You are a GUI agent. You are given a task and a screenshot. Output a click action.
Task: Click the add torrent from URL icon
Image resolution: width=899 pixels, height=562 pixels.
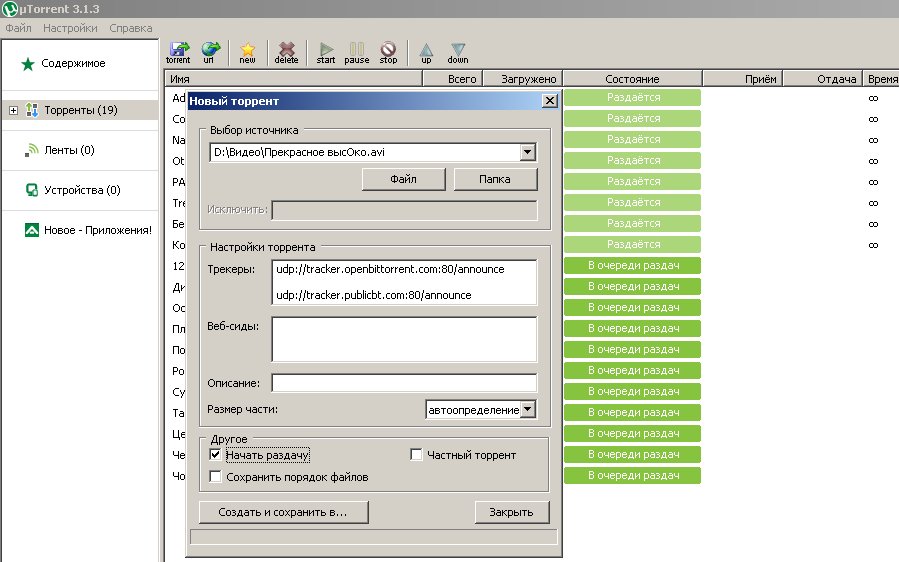tap(210, 52)
